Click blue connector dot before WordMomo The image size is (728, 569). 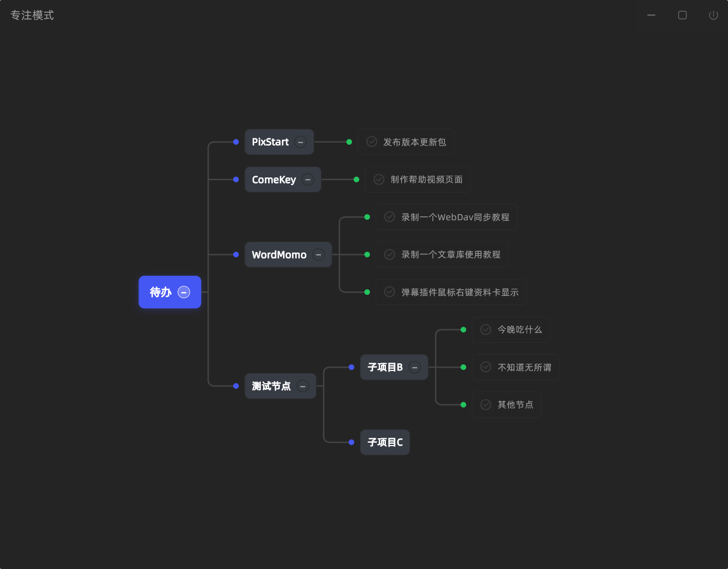(236, 255)
